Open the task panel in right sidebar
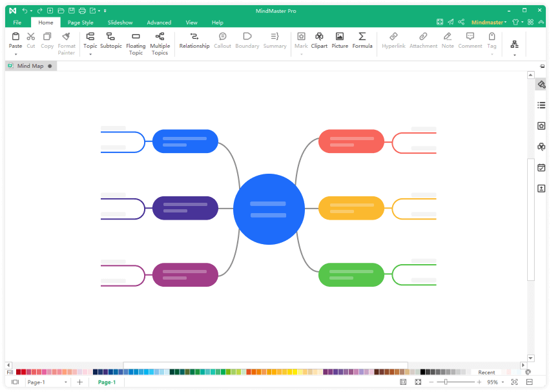Screen dimensions: 551x392 click(x=541, y=167)
